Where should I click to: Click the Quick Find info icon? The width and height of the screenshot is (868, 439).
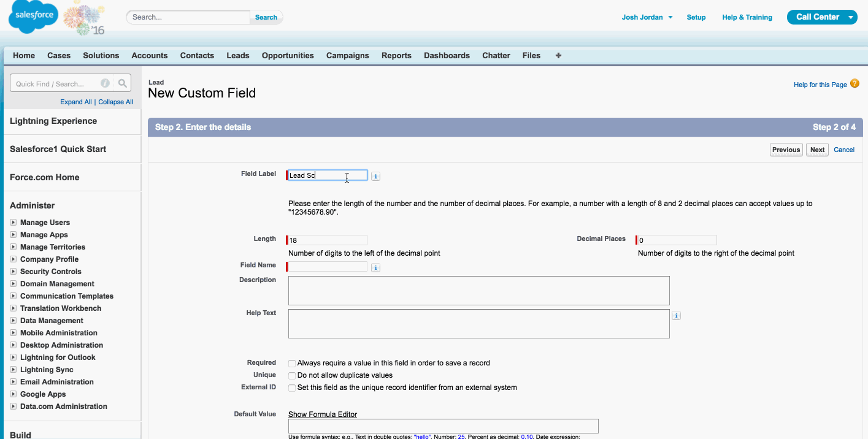(105, 84)
